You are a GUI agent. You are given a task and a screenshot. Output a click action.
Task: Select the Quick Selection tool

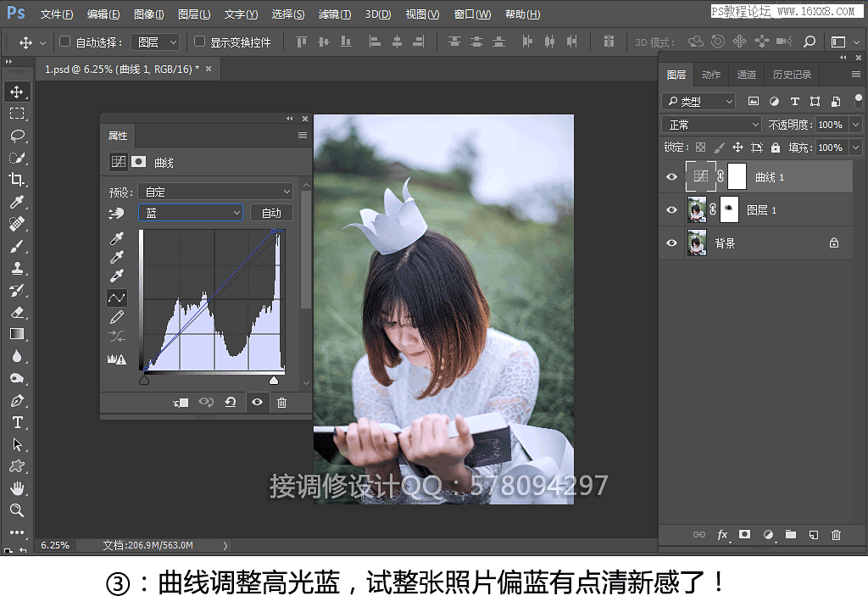click(x=17, y=158)
